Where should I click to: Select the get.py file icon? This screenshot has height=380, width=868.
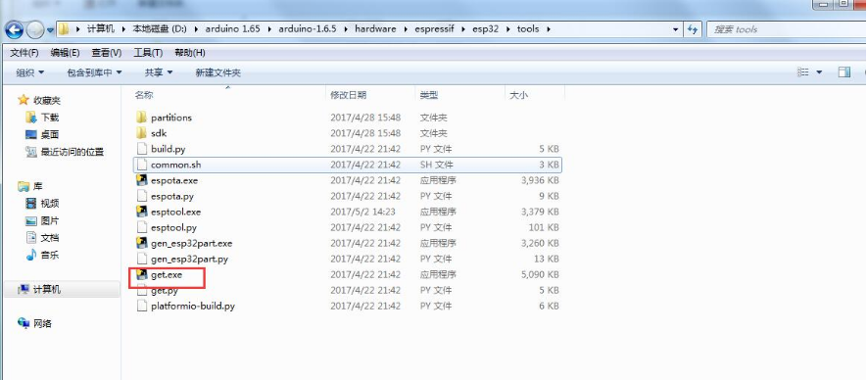142,291
